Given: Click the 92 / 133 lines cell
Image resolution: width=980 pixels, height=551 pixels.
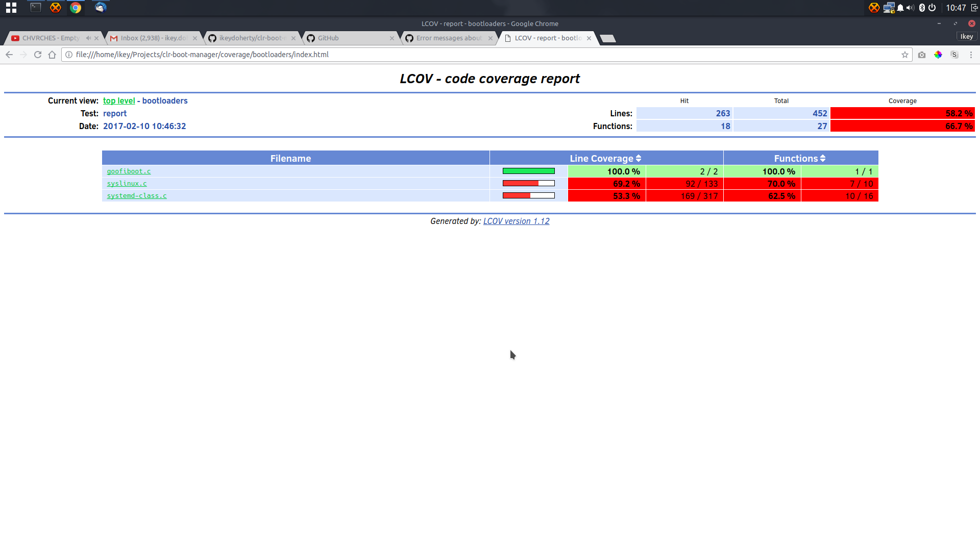Looking at the screenshot, I should point(684,184).
